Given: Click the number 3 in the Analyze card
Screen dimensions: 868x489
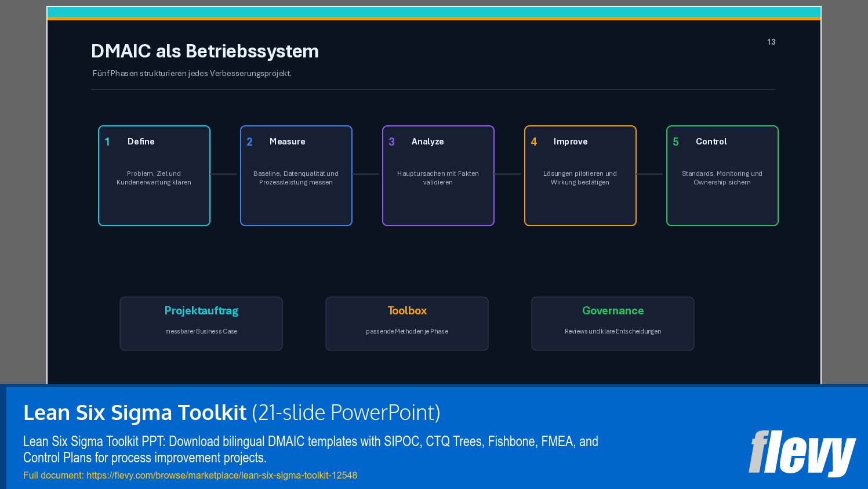Looking at the screenshot, I should click(391, 142).
